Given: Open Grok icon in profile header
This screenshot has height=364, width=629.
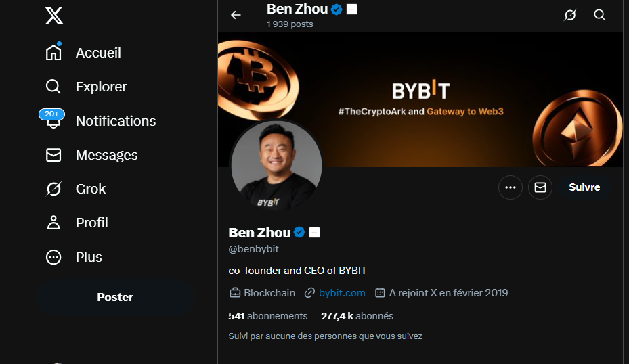Looking at the screenshot, I should coord(570,15).
